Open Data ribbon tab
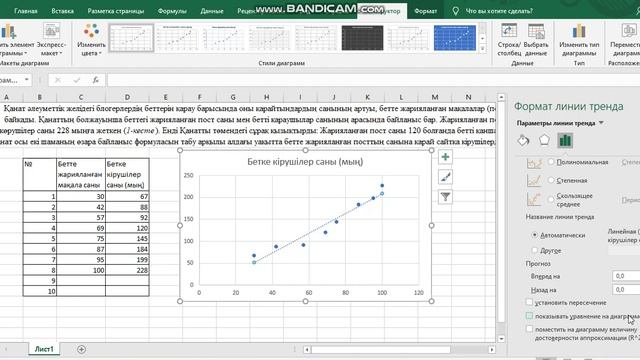640x360 pixels. 212,11
